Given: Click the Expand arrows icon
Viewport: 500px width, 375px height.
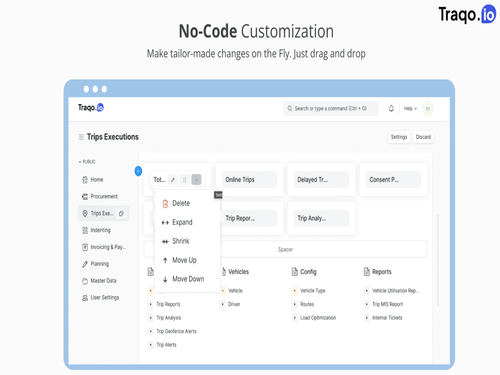Looking at the screenshot, I should pos(165,223).
